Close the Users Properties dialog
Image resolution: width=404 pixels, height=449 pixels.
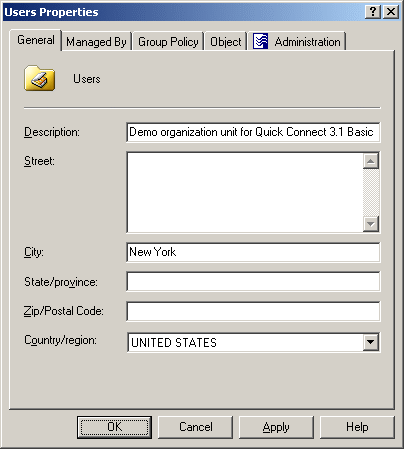click(x=391, y=12)
